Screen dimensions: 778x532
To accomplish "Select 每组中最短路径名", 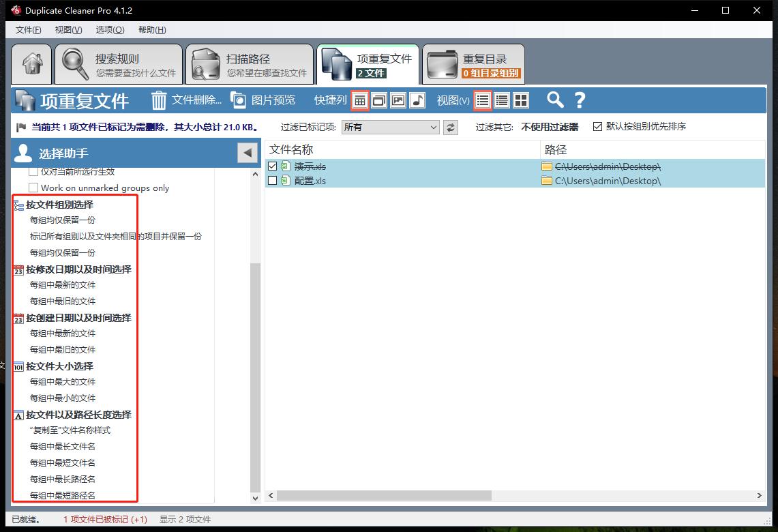I will coord(63,495).
